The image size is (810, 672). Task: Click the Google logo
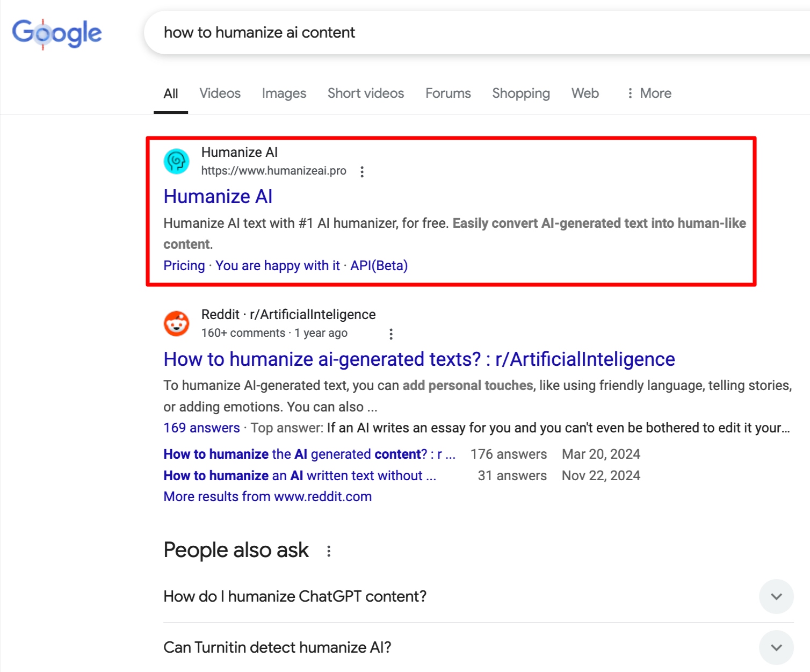click(x=57, y=33)
